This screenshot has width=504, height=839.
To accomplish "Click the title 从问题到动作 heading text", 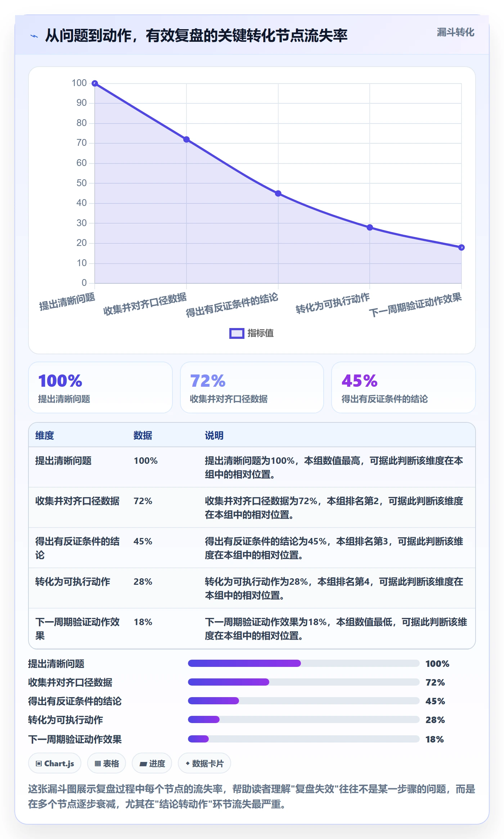I will point(196,36).
